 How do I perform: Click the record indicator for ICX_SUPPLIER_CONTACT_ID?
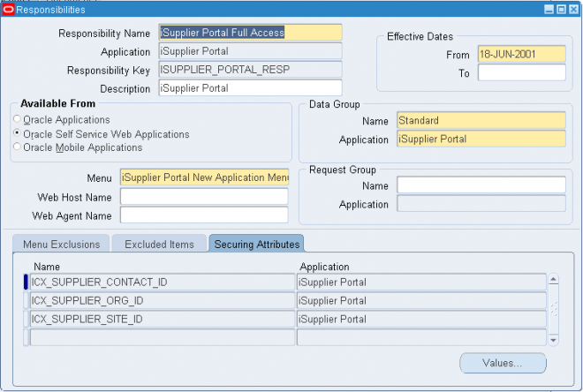point(26,282)
